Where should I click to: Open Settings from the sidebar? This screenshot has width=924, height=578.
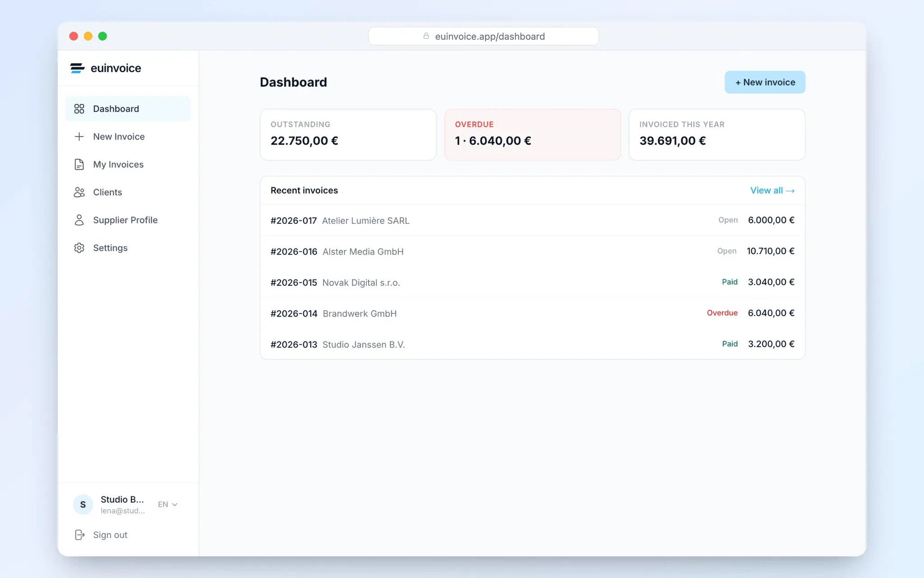click(x=128, y=248)
